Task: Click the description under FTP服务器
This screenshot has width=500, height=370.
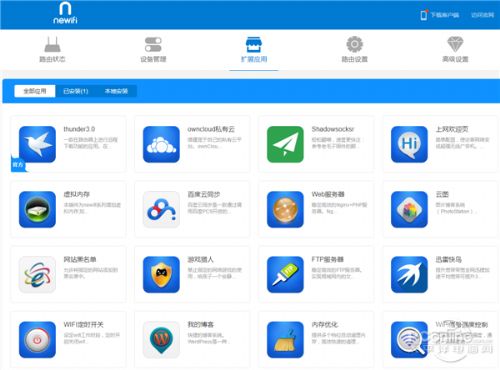Action: coord(337,273)
